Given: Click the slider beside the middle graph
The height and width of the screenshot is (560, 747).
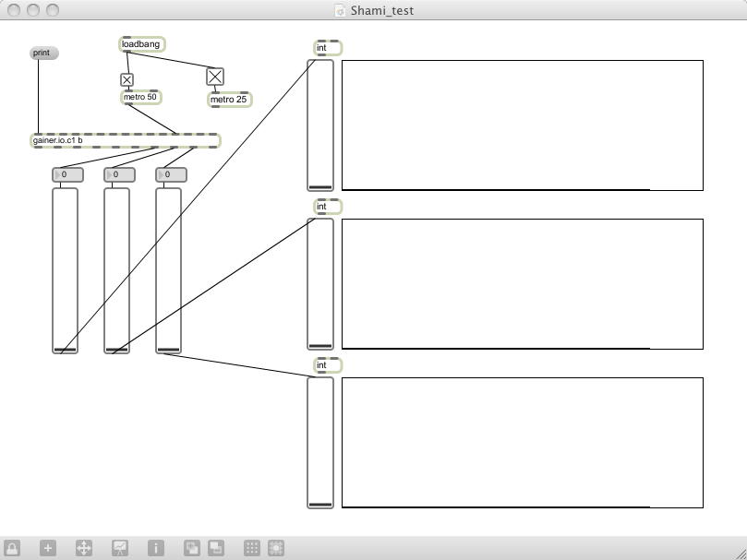Looking at the screenshot, I should pyautogui.click(x=320, y=284).
